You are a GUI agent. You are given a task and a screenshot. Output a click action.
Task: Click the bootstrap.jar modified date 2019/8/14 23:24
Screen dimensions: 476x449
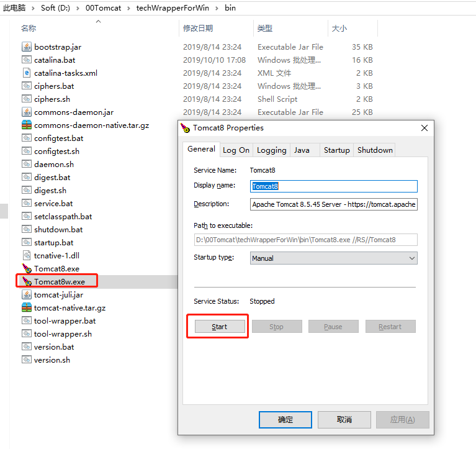(212, 47)
